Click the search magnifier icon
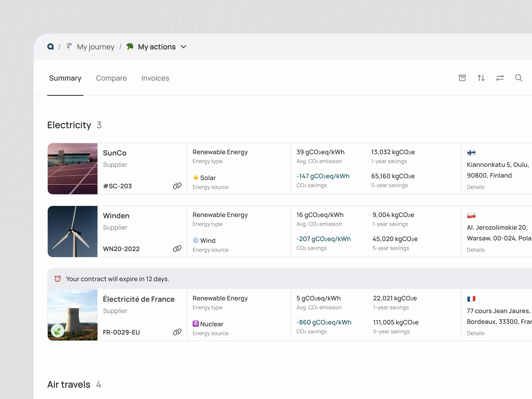This screenshot has height=399, width=532. [x=519, y=78]
